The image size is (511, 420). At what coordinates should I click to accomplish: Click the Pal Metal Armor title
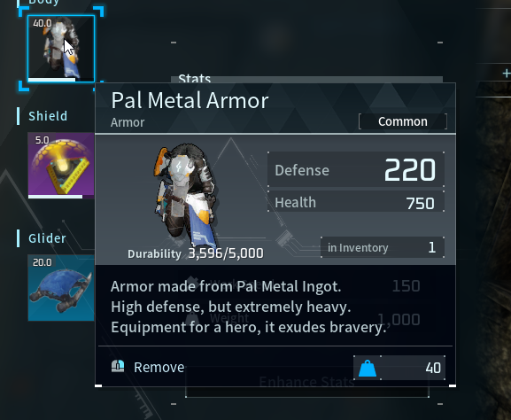190,100
